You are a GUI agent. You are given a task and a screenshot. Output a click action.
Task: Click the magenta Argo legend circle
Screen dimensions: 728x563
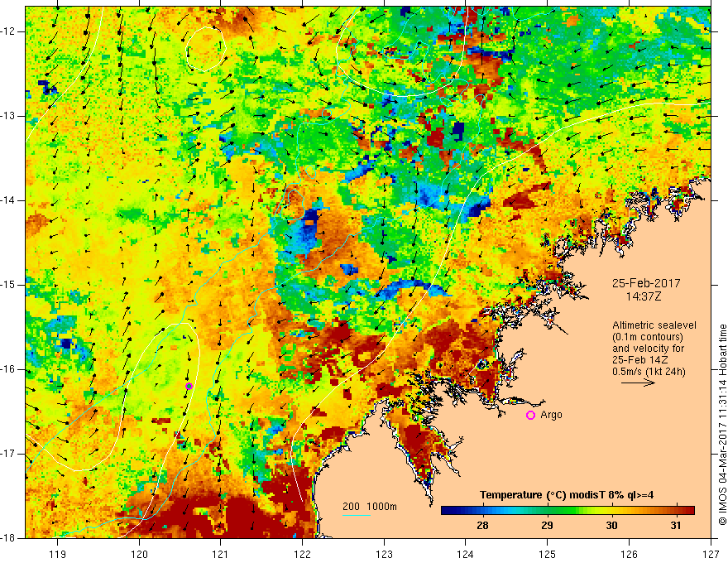(530, 416)
